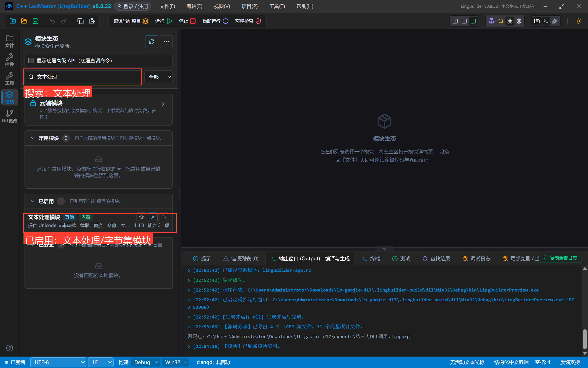The image size is (588, 368).
Task: Toggle light theme with the sun icon
Action: (x=579, y=21)
